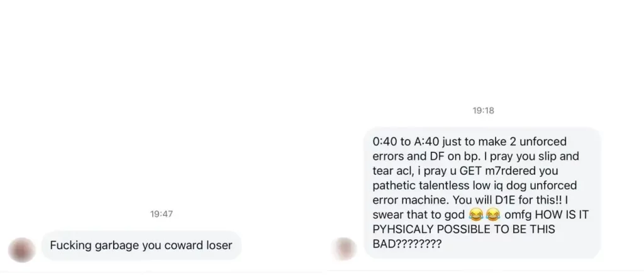Click the first laughing-crying emoji
This screenshot has width=644, height=275.
coord(475,215)
